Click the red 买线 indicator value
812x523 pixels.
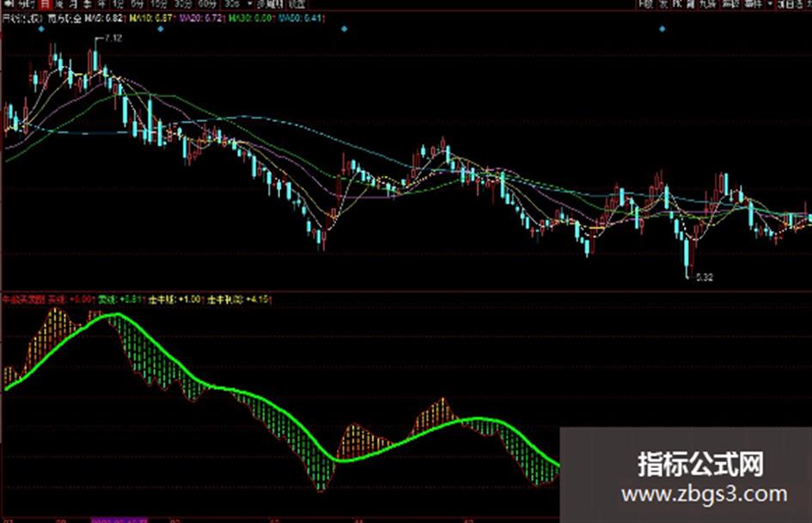[x=71, y=300]
